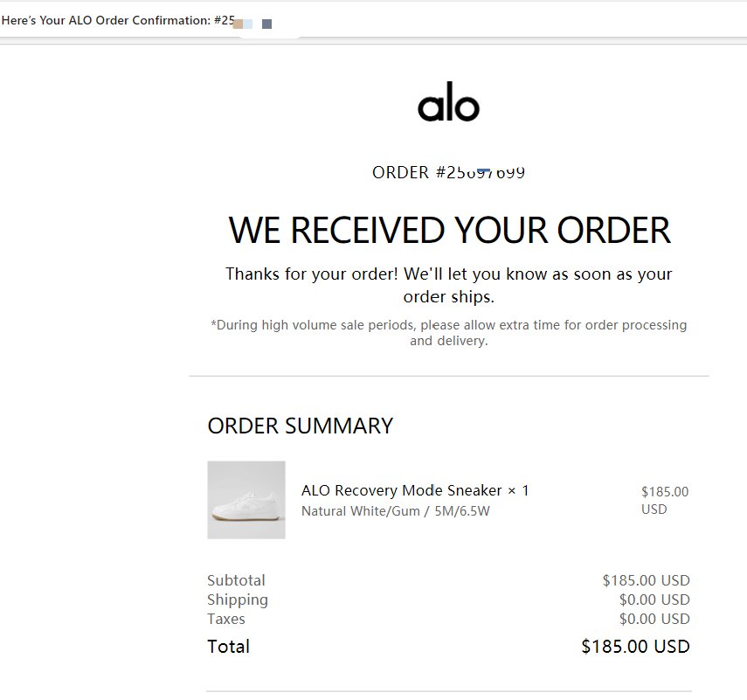Click the Subtotal amount $185.00 USD

click(x=646, y=580)
